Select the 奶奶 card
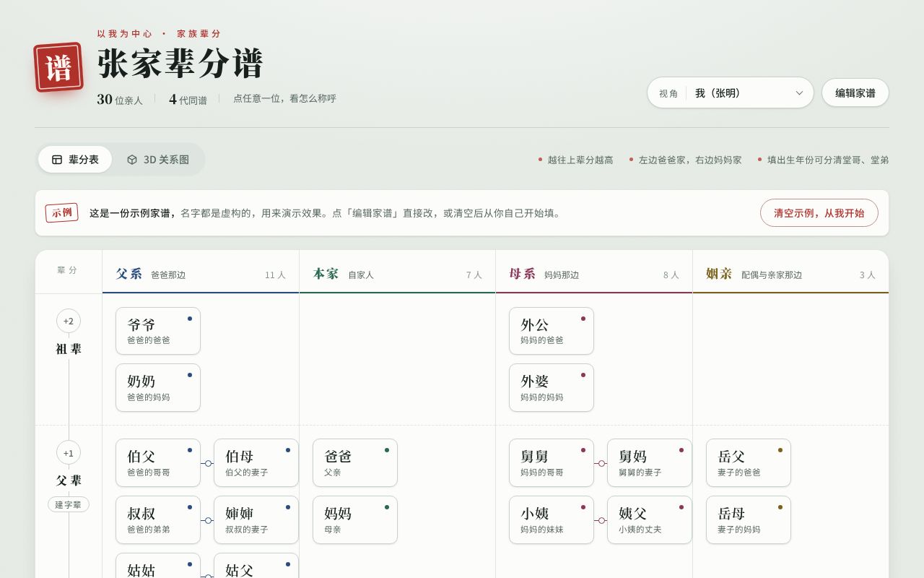This screenshot has width=924, height=578. click(x=158, y=388)
